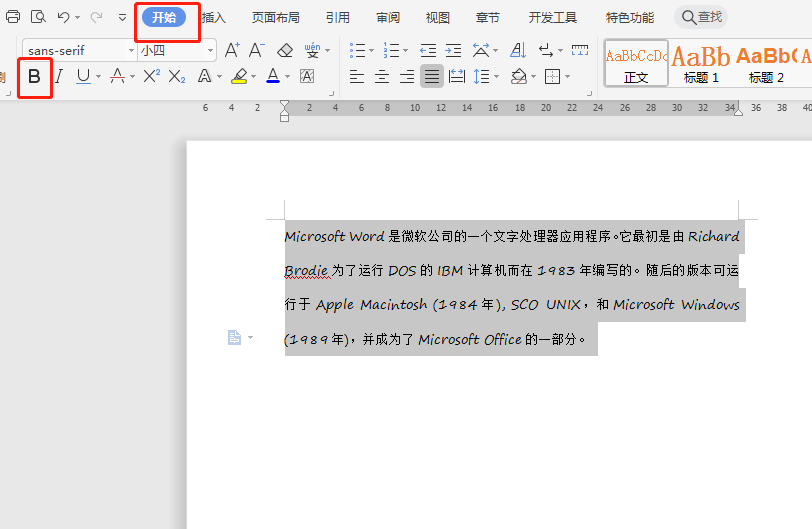Click the character border icon
Image resolution: width=812 pixels, height=529 pixels.
tap(307, 77)
